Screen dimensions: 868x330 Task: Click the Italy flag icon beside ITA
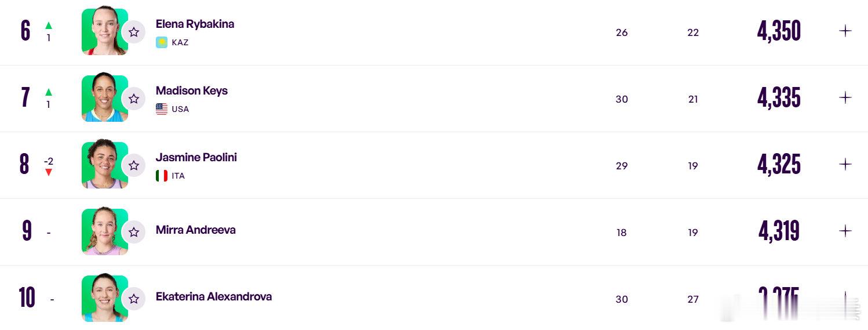[162, 176]
